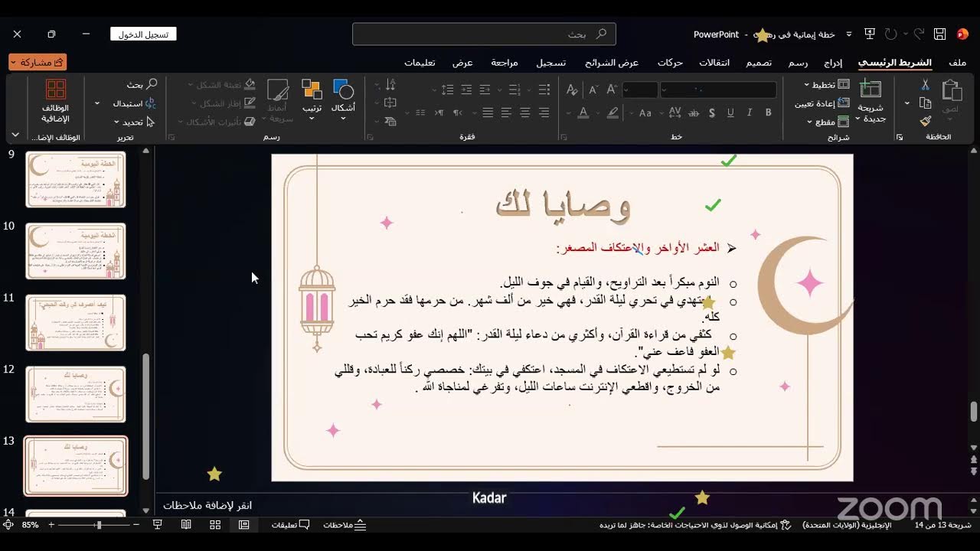Click the Save icon in title bar

tap(939, 34)
